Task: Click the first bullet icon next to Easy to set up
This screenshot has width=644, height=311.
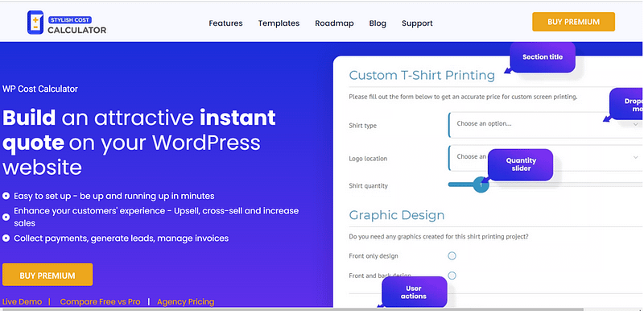Action: pos(6,196)
